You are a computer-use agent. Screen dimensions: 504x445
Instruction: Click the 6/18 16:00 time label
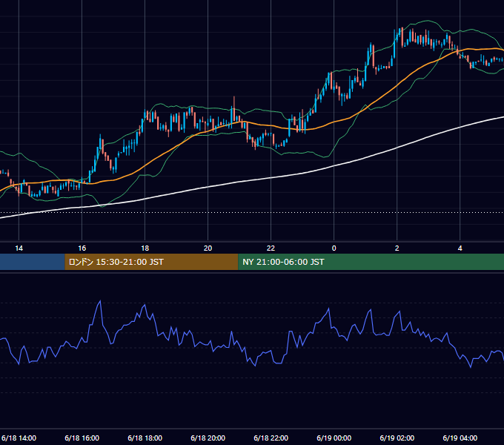(82, 438)
